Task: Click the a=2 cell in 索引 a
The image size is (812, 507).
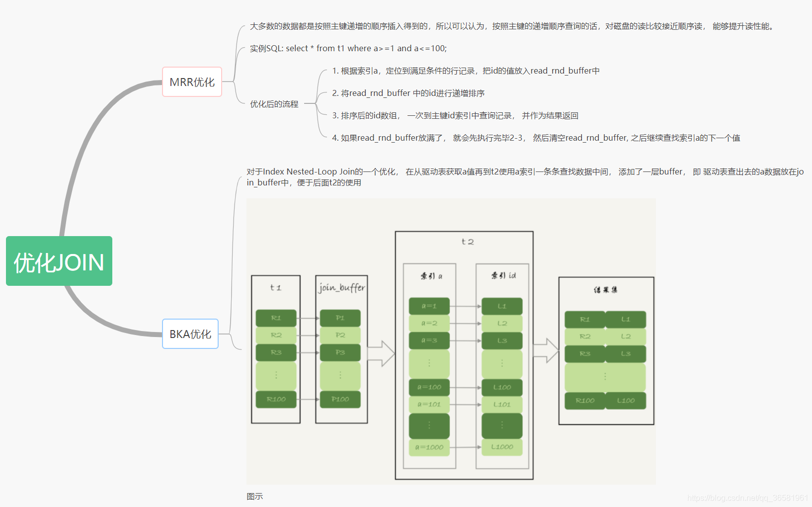Action: coord(429,323)
